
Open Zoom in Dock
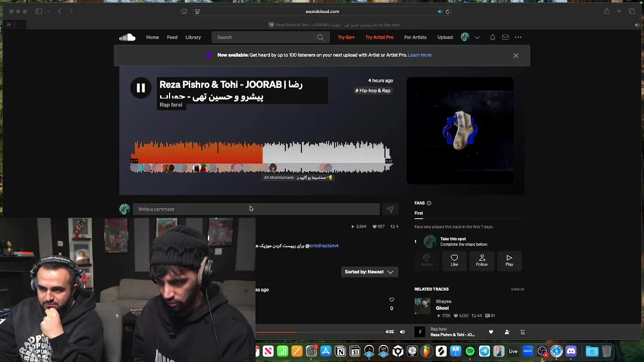coord(528,351)
